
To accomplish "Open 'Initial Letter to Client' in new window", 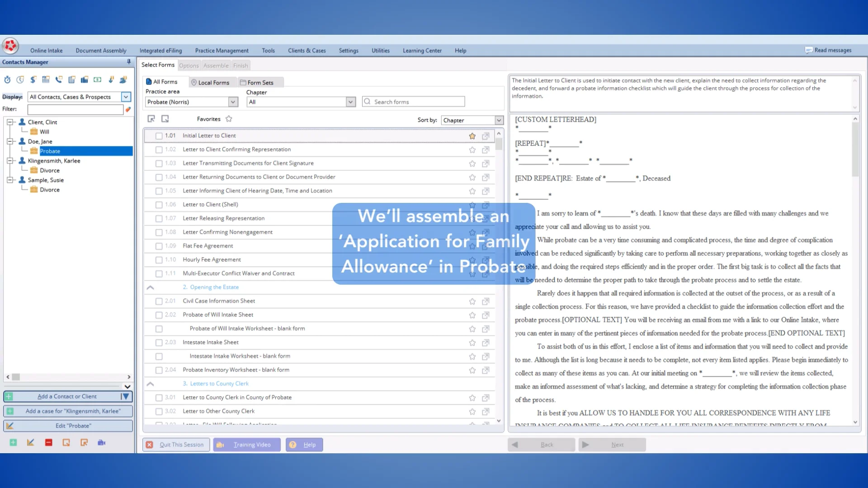I will [486, 136].
